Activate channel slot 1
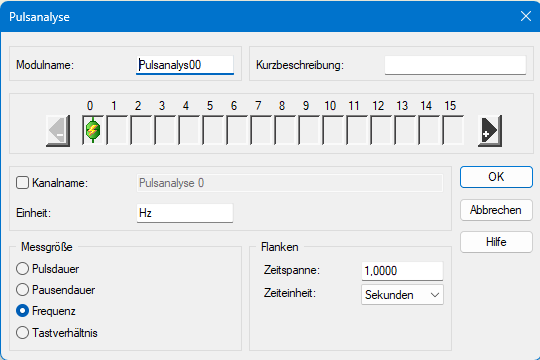This screenshot has width=540, height=360. 117,130
